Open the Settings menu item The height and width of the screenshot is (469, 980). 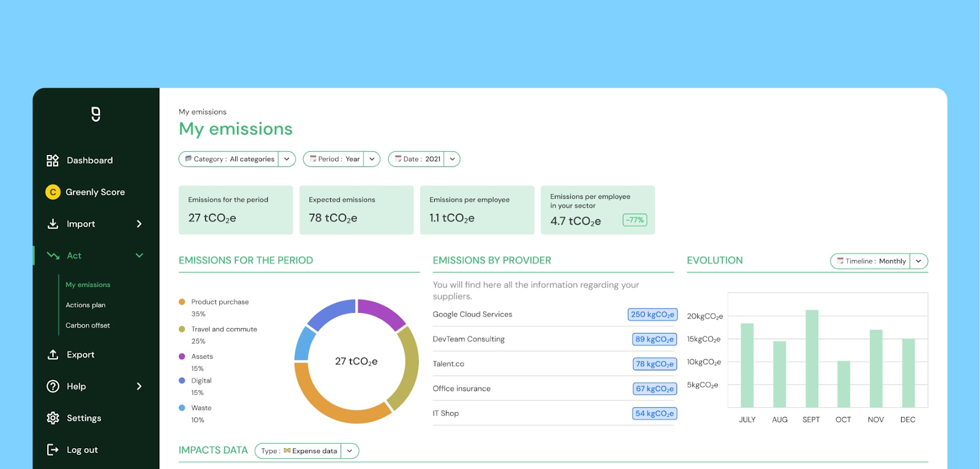click(84, 418)
